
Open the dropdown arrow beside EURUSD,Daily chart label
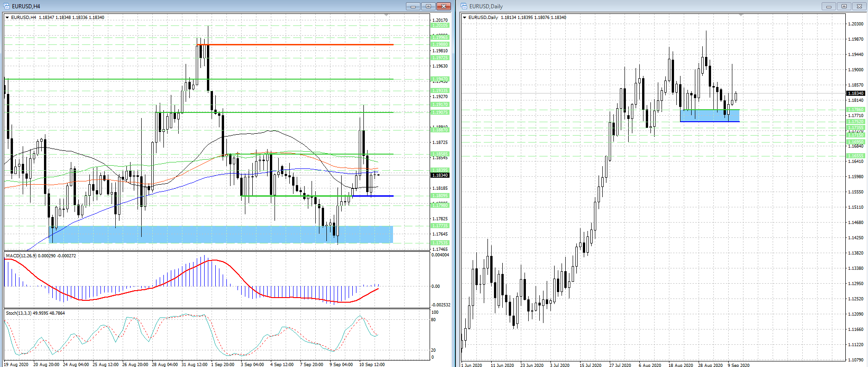[x=465, y=18]
